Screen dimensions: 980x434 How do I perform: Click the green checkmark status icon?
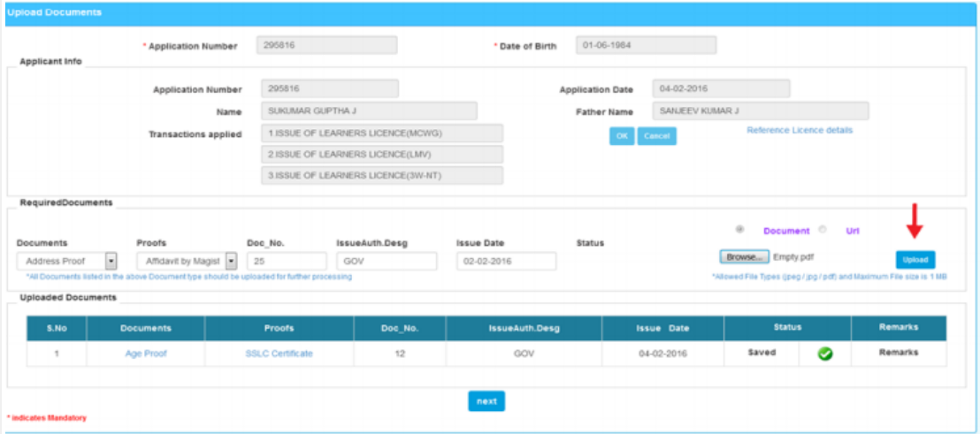click(x=824, y=354)
